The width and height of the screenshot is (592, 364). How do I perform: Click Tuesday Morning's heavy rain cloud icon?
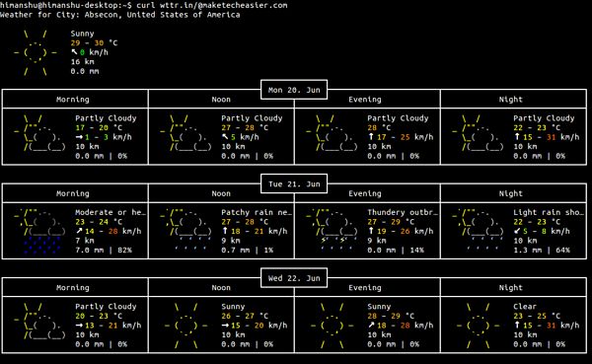click(x=40, y=231)
